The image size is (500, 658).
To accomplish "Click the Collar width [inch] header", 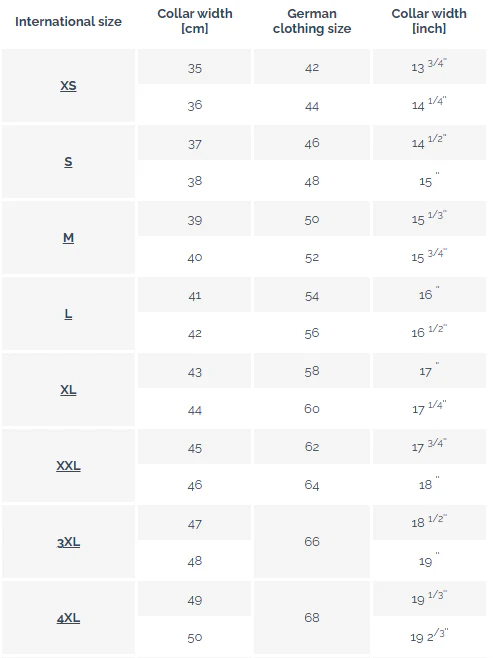I will point(429,21).
